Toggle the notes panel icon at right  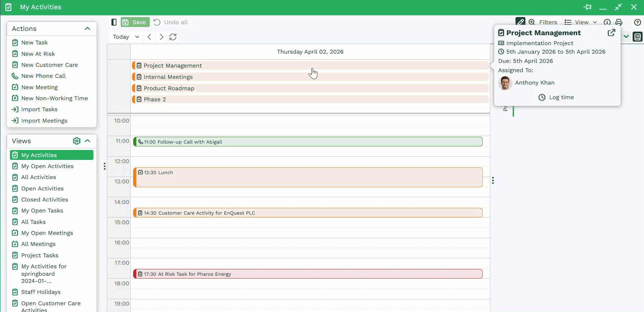tap(638, 37)
